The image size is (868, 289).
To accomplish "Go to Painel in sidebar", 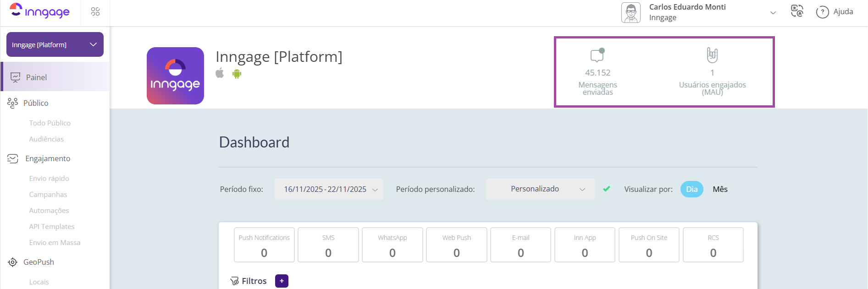I will coord(36,77).
